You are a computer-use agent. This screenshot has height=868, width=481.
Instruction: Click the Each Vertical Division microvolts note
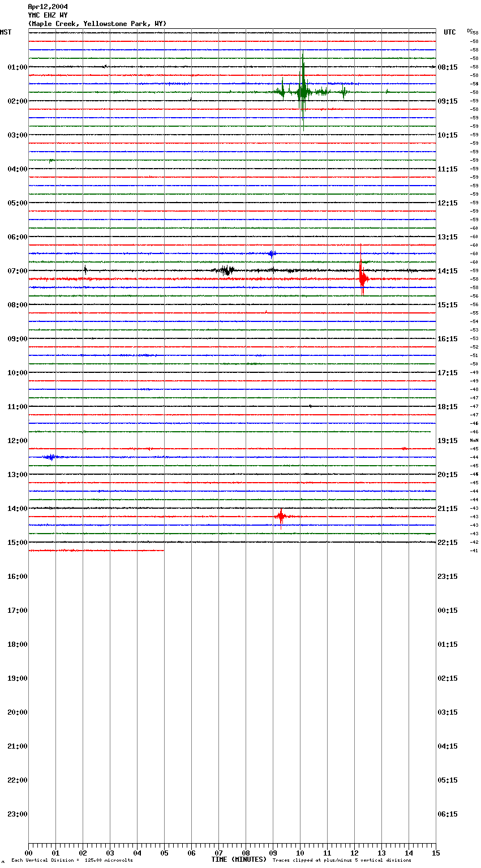72,861
